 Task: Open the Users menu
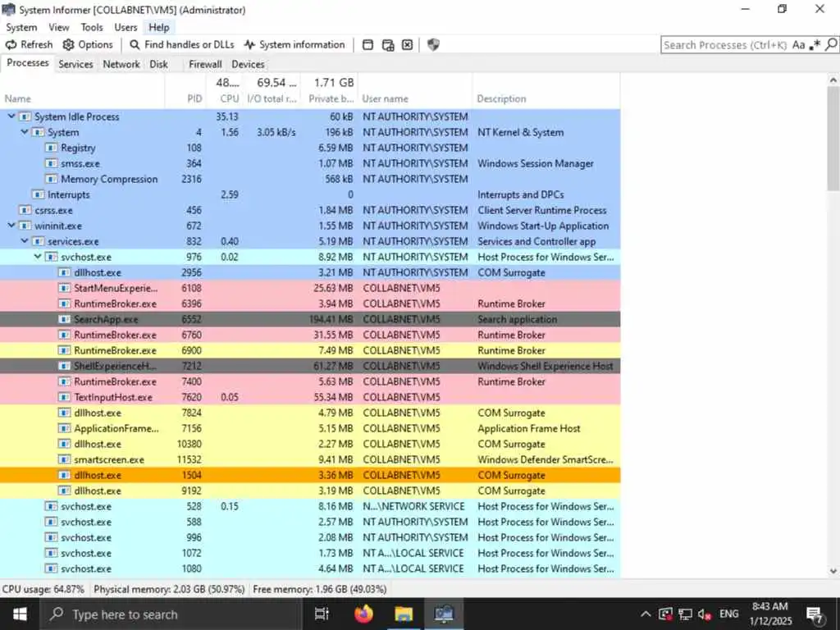coord(126,27)
